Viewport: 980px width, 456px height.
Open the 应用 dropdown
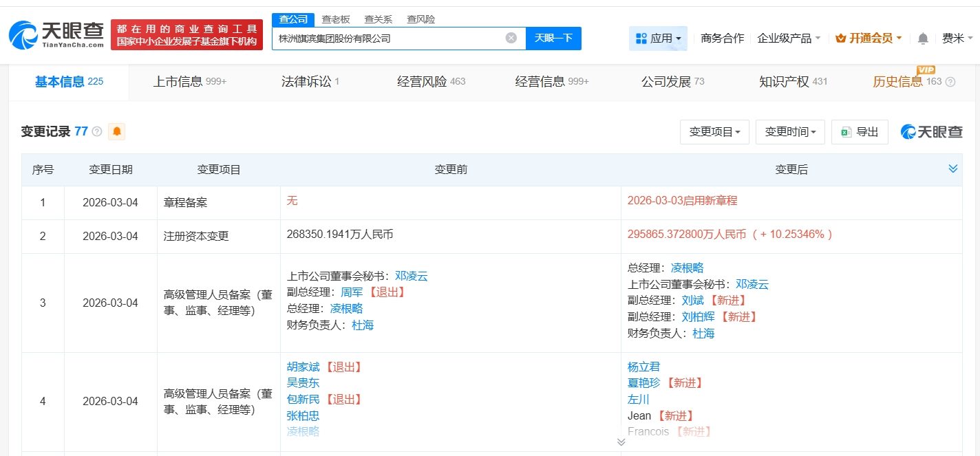point(659,39)
